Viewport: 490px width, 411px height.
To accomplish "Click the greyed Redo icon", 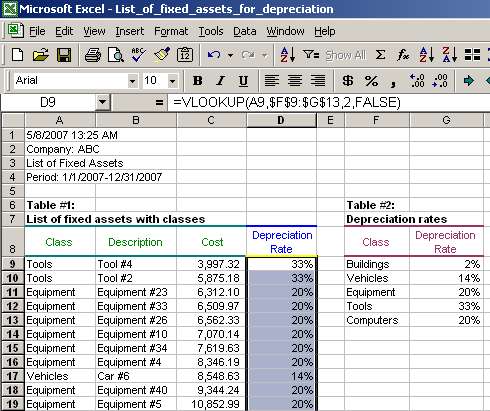I will click(248, 55).
